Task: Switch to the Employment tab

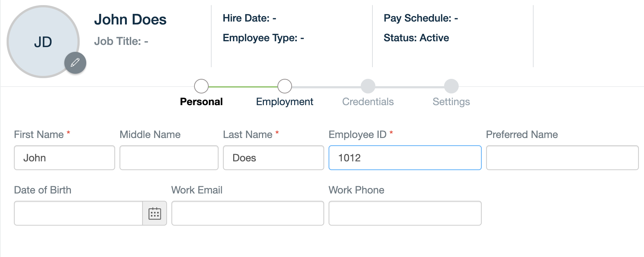Action: pyautogui.click(x=285, y=101)
